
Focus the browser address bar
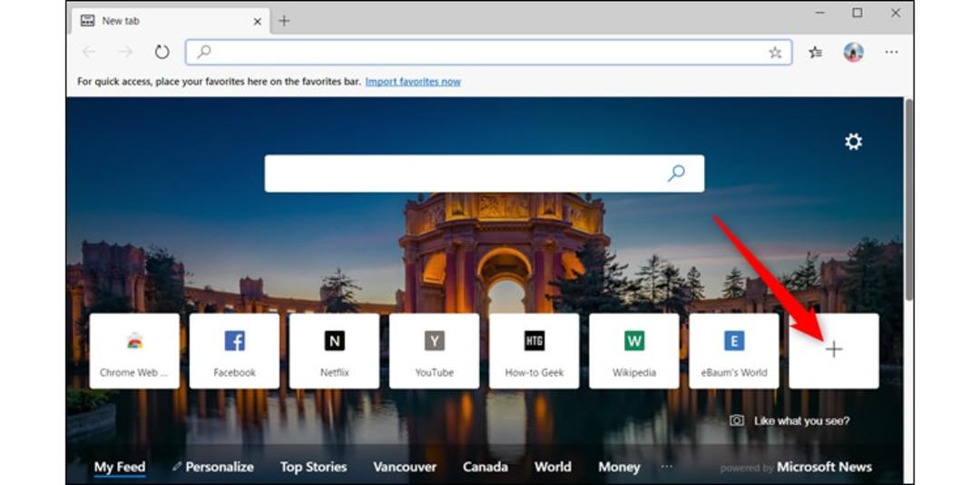489,53
